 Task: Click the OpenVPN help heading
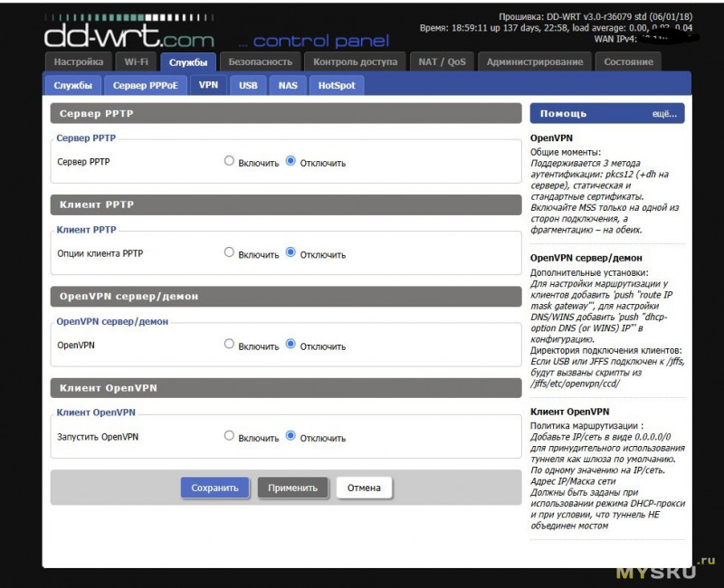(551, 138)
